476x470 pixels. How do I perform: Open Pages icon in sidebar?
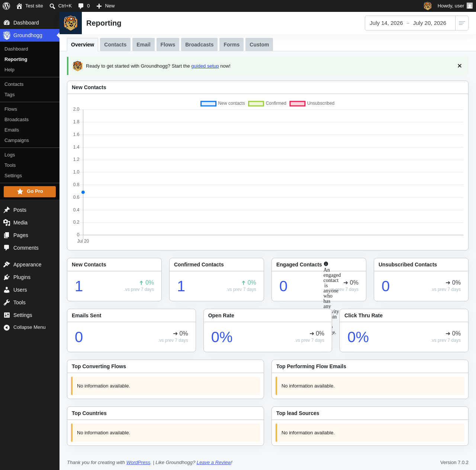click(x=7, y=235)
